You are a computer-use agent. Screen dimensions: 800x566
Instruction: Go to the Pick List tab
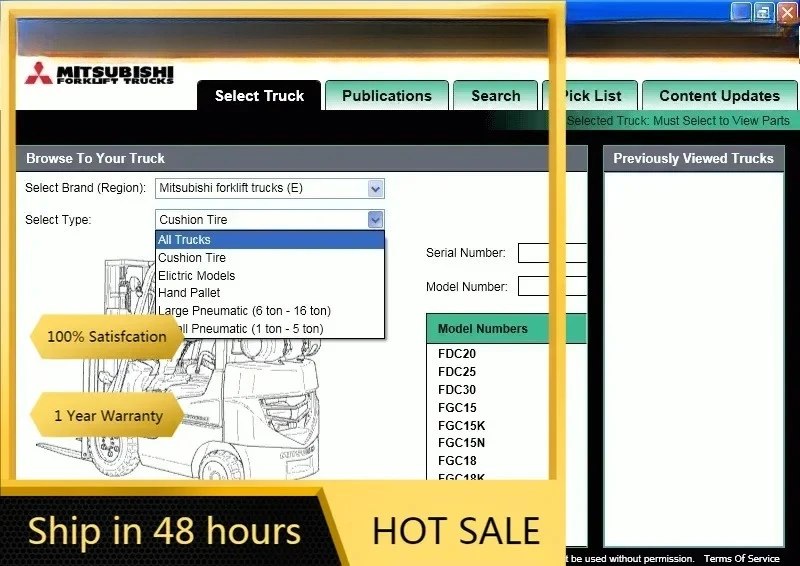tap(590, 95)
